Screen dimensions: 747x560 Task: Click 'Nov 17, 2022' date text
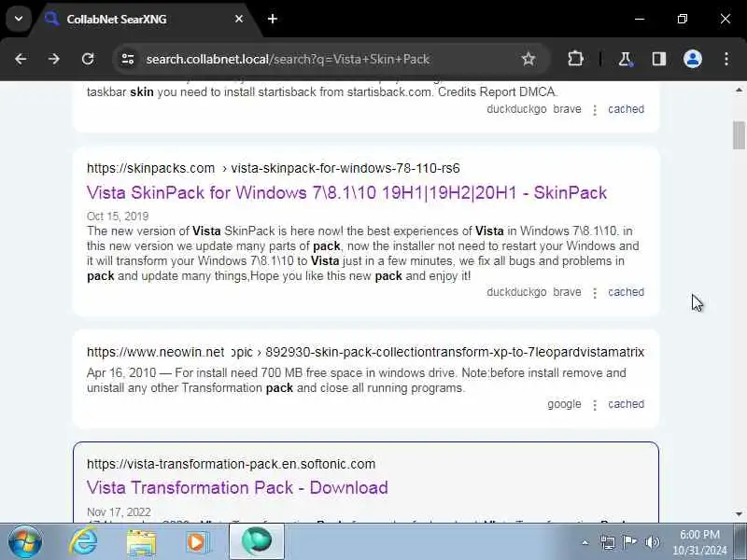pos(119,511)
